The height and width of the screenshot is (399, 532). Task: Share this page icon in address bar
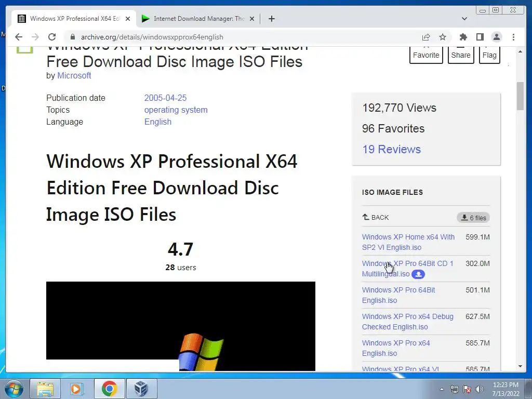426,37
